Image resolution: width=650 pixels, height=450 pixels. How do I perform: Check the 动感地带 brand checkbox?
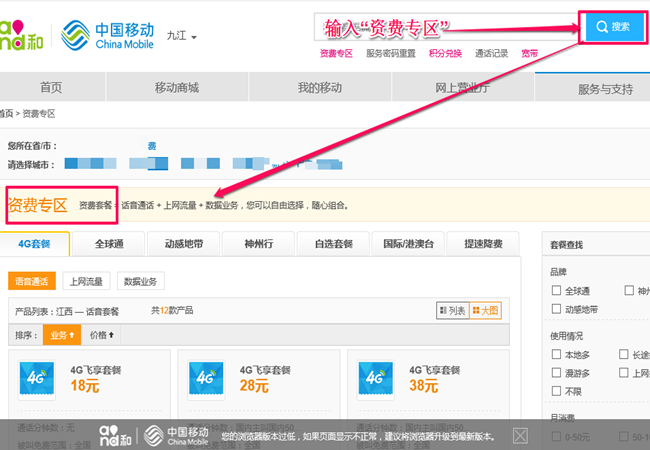tap(556, 309)
